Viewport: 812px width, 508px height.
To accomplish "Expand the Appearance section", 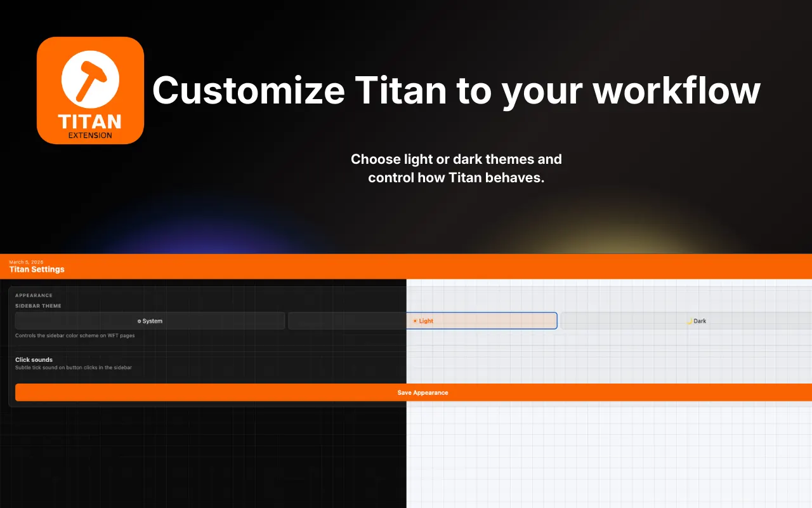I will [x=34, y=295].
